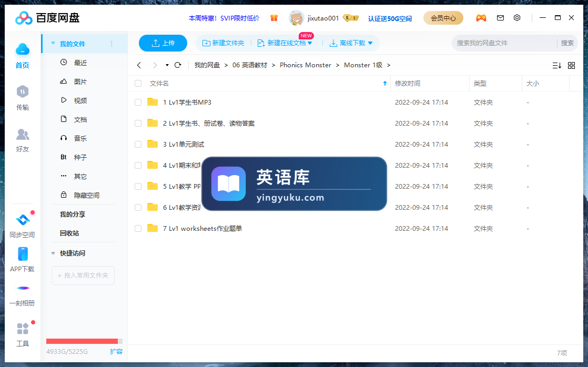
Task: Open the 新建在线文档 dropdown arrow
Action: (x=310, y=43)
